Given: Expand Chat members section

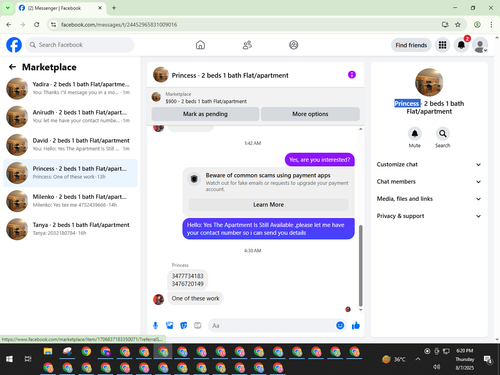Looking at the screenshot, I should 429,182.
